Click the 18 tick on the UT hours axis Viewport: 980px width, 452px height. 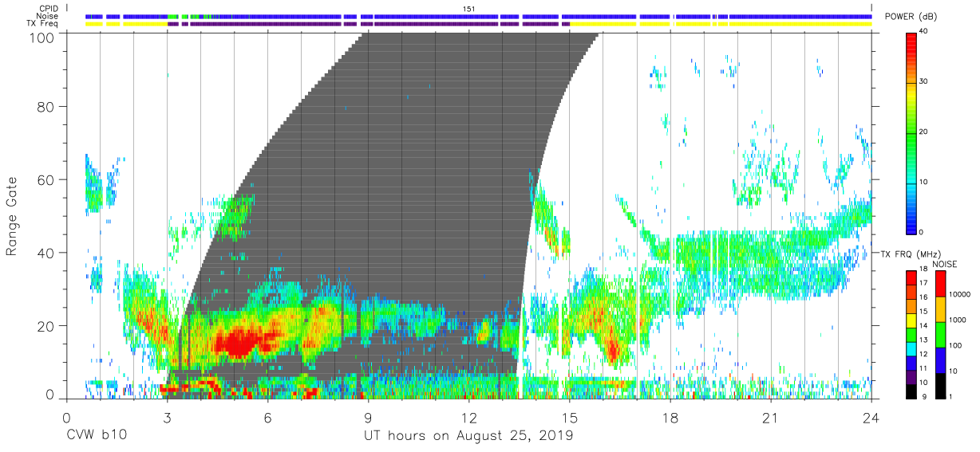pos(670,418)
